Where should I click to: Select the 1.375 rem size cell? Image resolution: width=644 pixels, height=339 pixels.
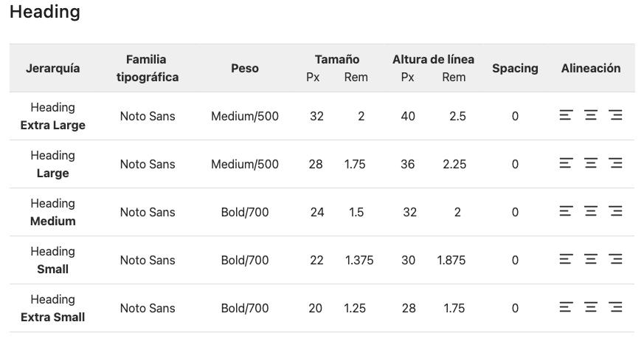359,260
